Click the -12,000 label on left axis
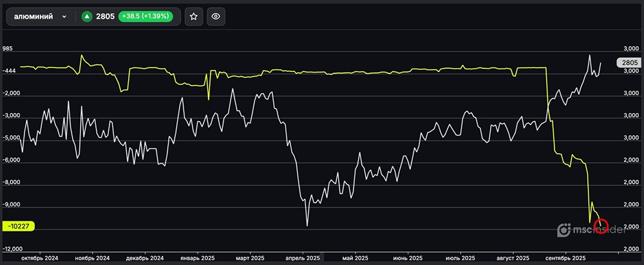The width and height of the screenshot is (644, 265). click(x=13, y=249)
